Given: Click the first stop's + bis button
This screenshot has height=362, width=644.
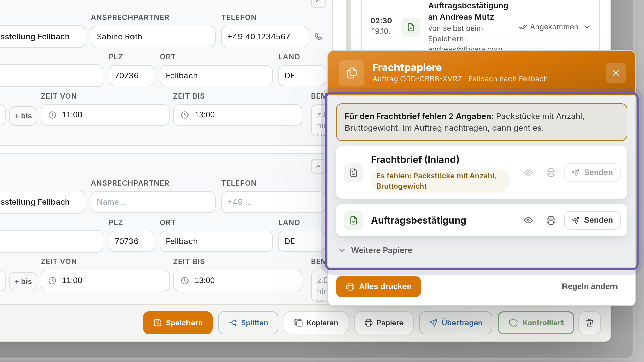Looking at the screenshot, I should pos(23,116).
